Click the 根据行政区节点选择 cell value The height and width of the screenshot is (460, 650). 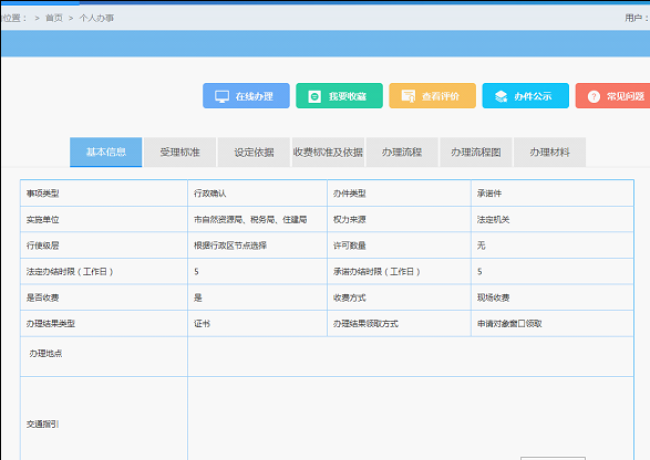click(x=231, y=245)
